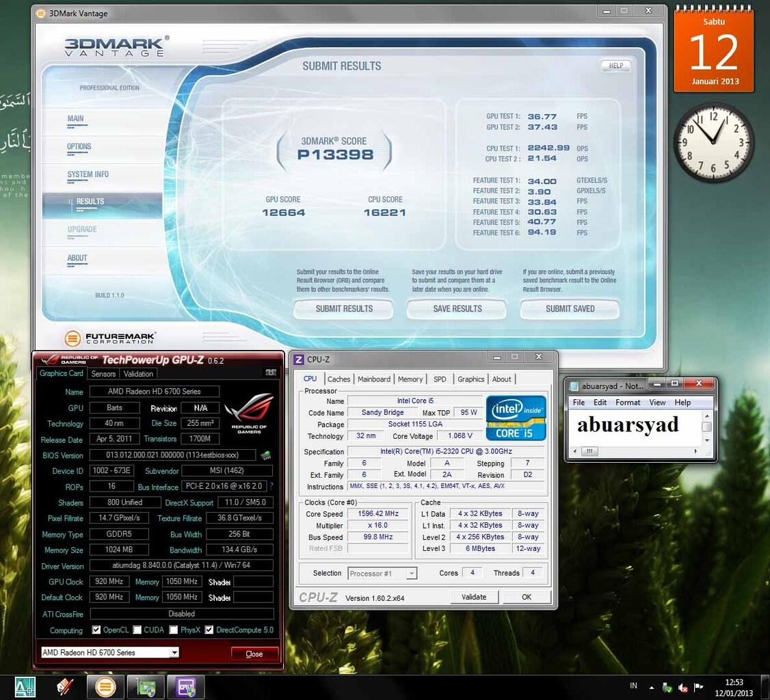Click the SUBMIT SAVED button

(570, 309)
